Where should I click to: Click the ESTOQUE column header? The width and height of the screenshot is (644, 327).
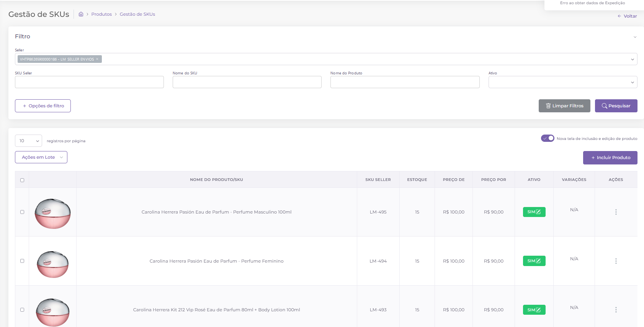(417, 179)
